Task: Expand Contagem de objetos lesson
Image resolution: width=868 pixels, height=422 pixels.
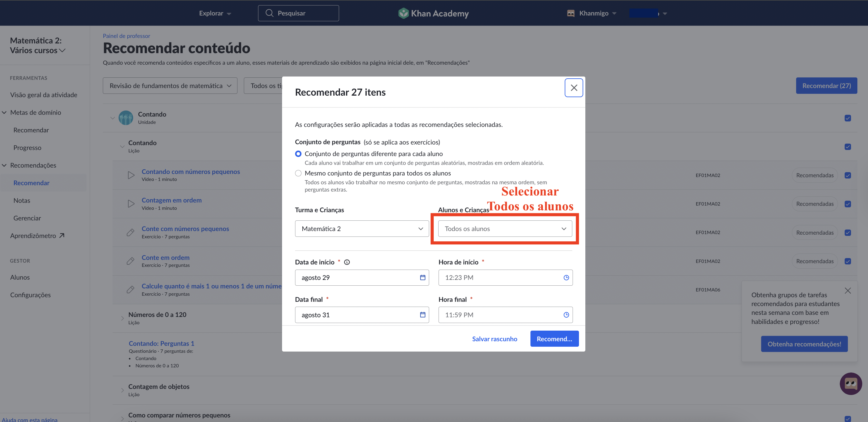Action: (x=122, y=390)
